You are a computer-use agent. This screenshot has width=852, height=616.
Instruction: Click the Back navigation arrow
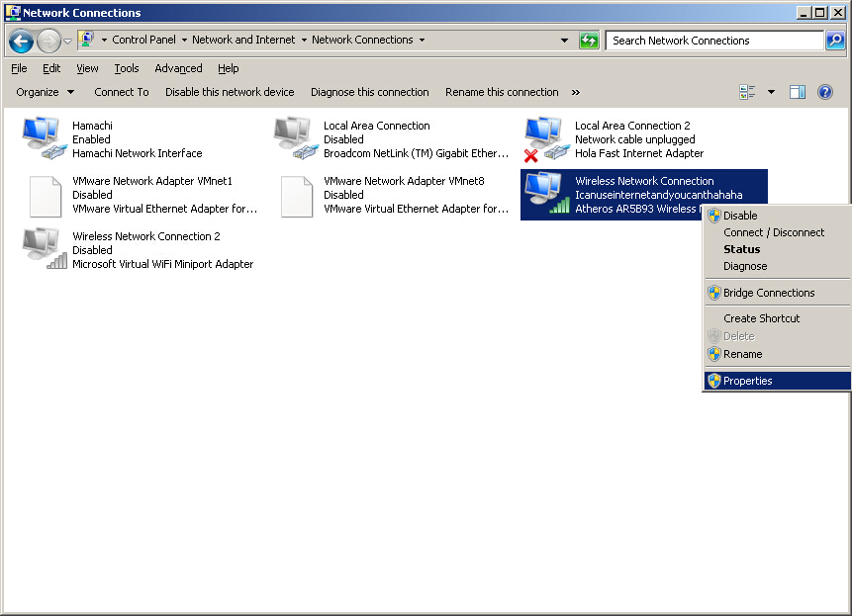(x=21, y=41)
